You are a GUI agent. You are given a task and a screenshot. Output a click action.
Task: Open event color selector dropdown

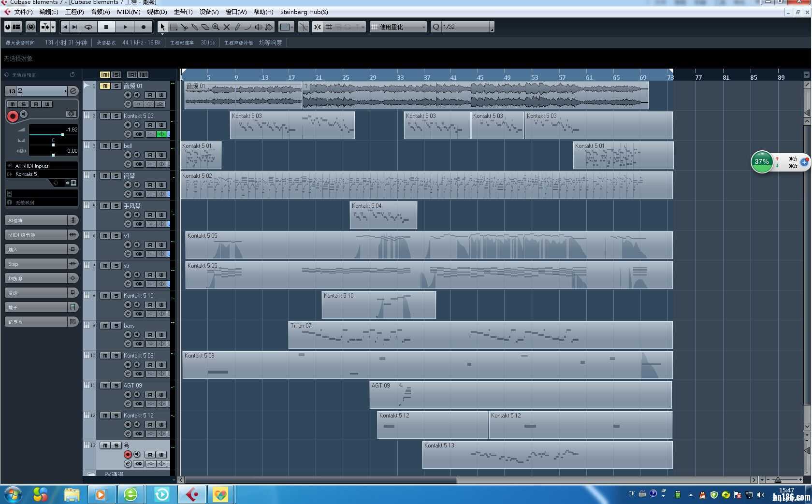pyautogui.click(x=287, y=27)
